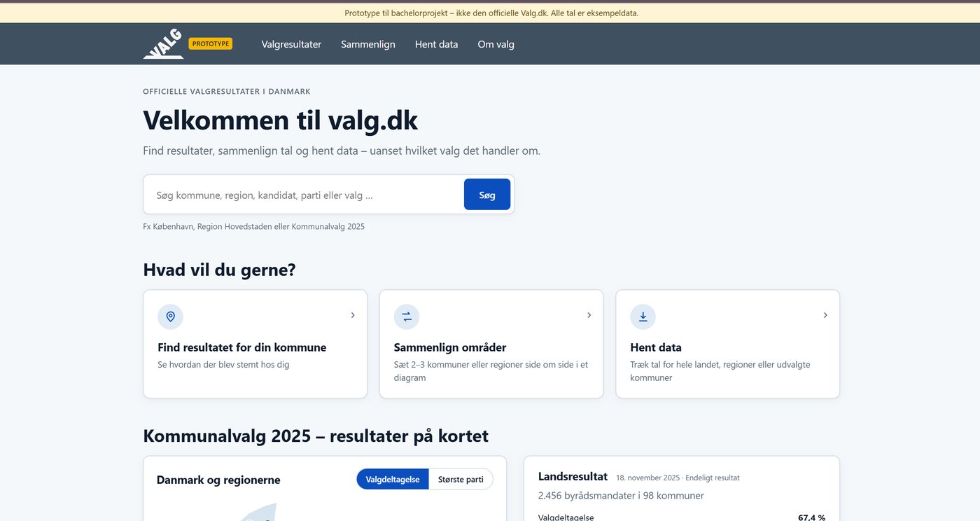Open Find resultatet for din kommune

[241, 347]
